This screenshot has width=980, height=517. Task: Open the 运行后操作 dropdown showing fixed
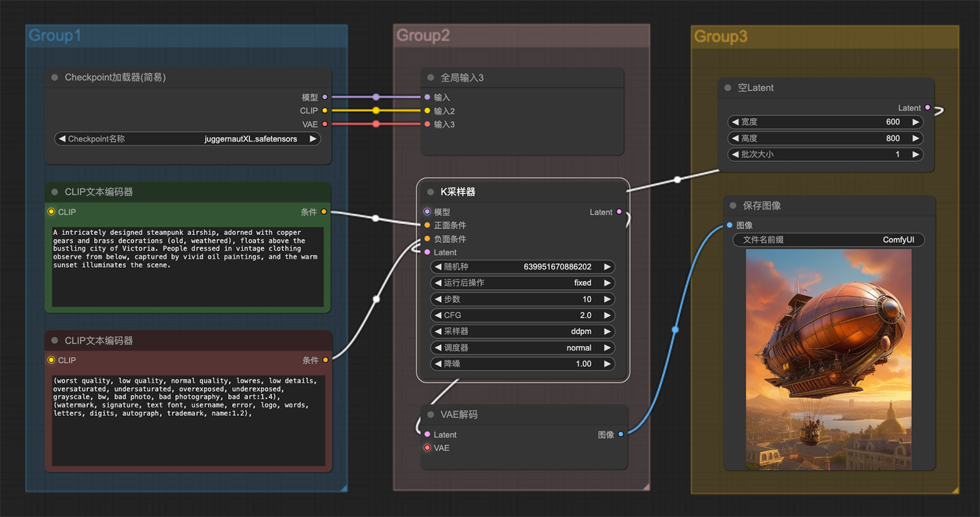pyautogui.click(x=523, y=283)
